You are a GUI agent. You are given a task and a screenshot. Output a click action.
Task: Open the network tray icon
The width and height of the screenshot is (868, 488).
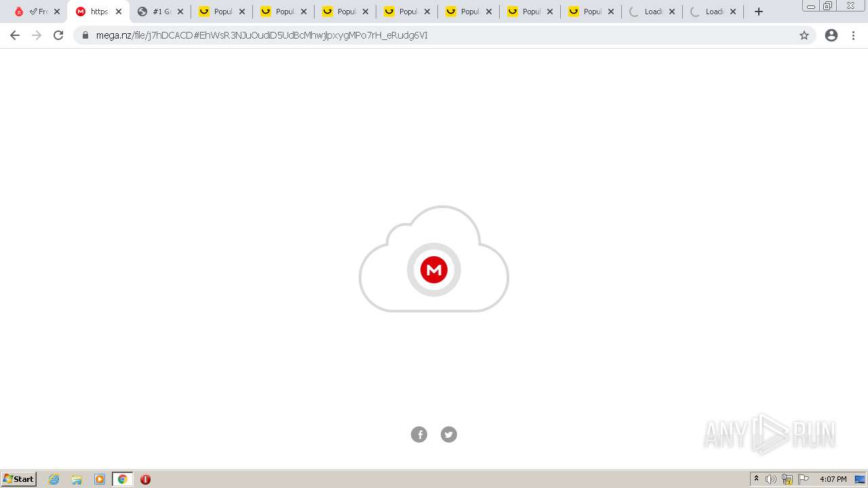(787, 479)
